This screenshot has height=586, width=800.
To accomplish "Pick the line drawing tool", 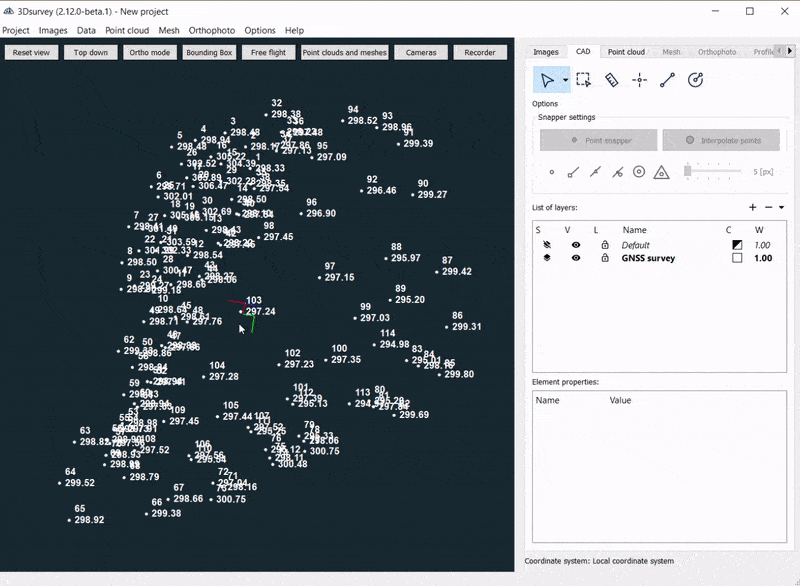I will coord(668,80).
